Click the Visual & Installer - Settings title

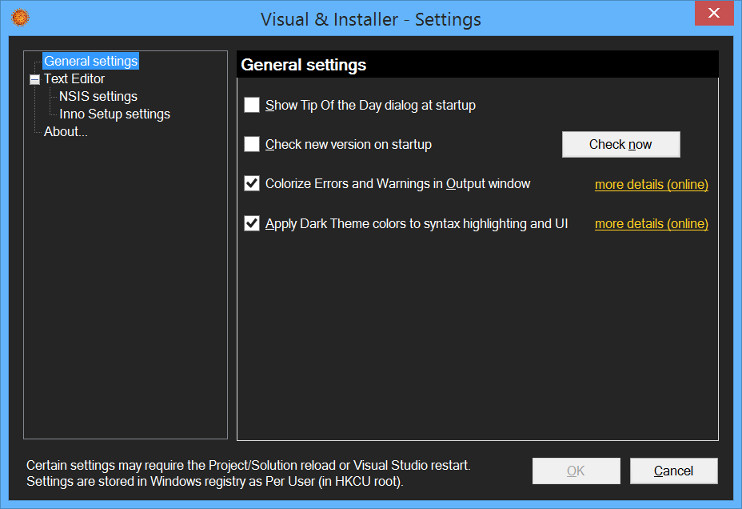[371, 20]
